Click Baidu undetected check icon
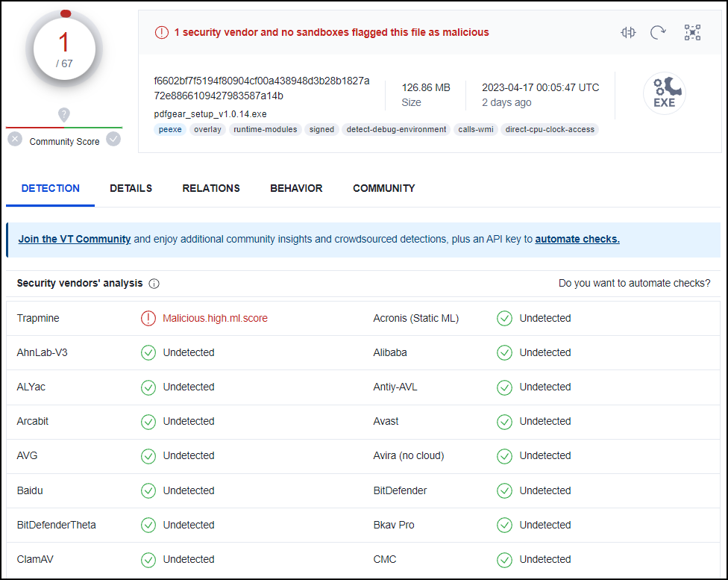 pyautogui.click(x=148, y=490)
